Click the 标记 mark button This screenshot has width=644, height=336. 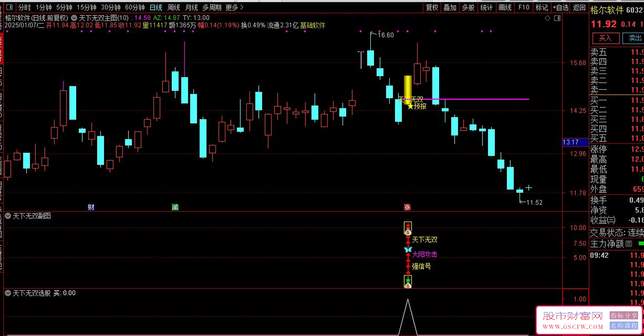(542, 8)
